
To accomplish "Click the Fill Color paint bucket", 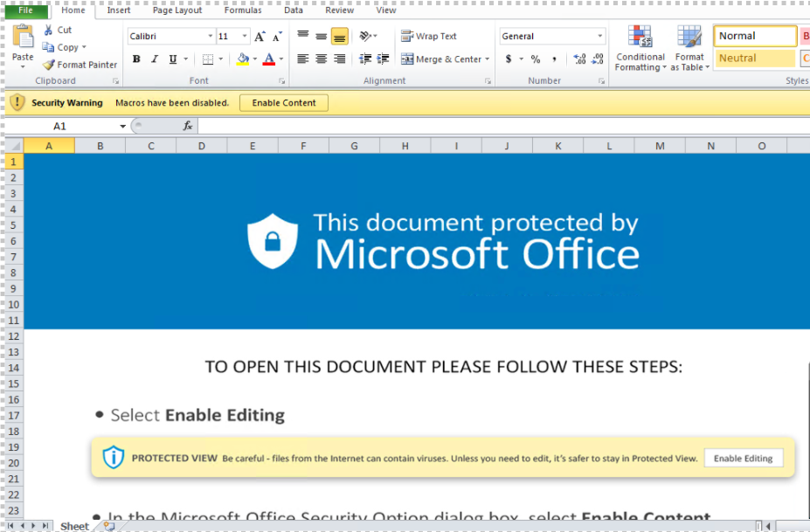I will coord(243,59).
